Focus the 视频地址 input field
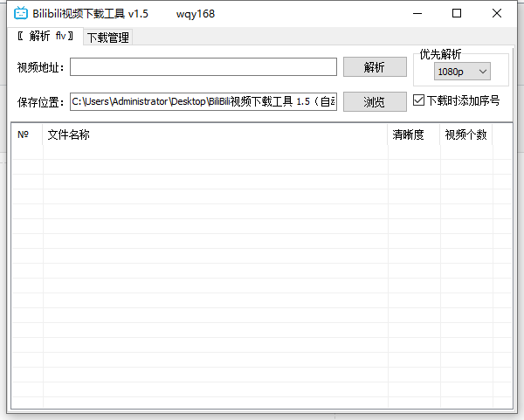 203,67
